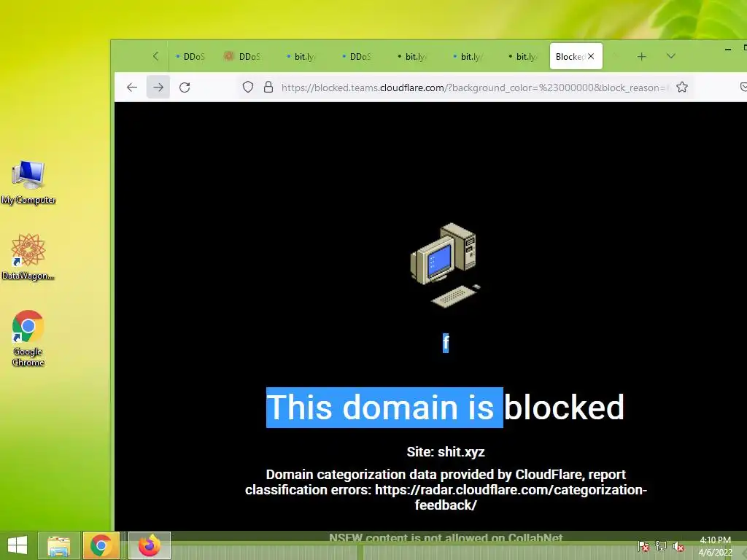Close the Blocked tab
747x560 pixels.
click(591, 56)
